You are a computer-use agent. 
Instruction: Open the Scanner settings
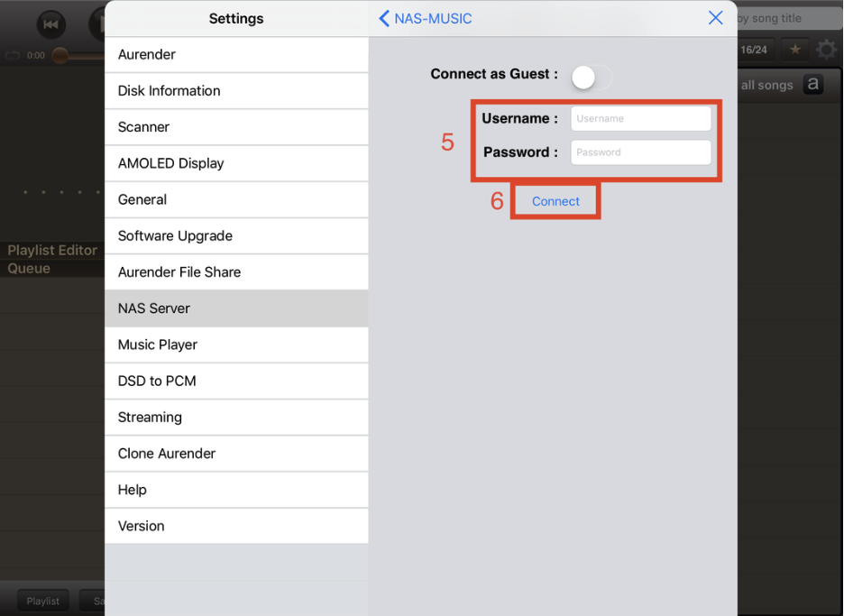coord(236,127)
